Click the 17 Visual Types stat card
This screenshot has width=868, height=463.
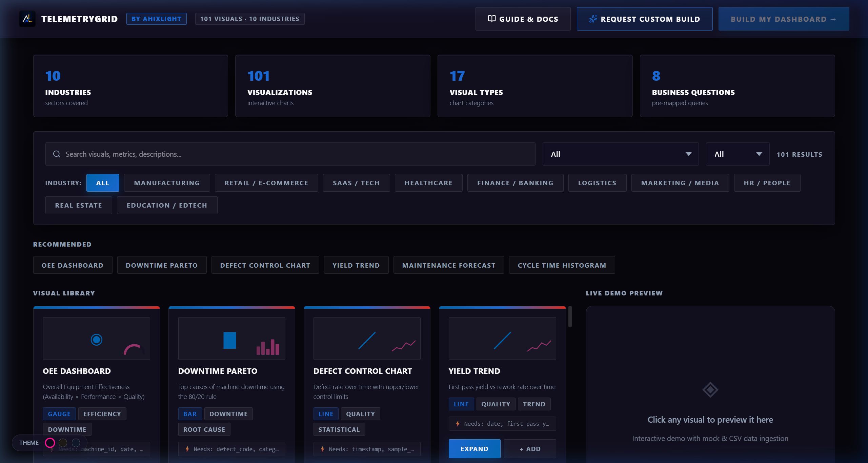pos(535,86)
